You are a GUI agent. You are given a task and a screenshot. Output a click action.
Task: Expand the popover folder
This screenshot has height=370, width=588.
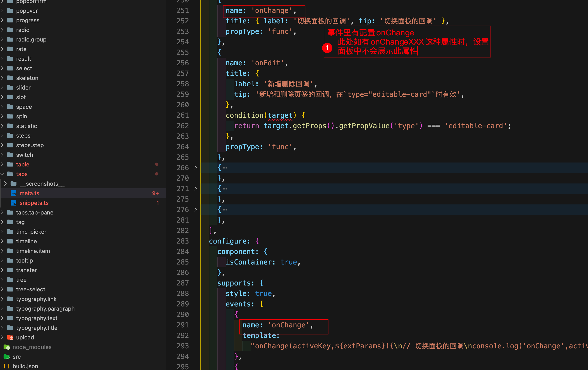(x=2, y=10)
